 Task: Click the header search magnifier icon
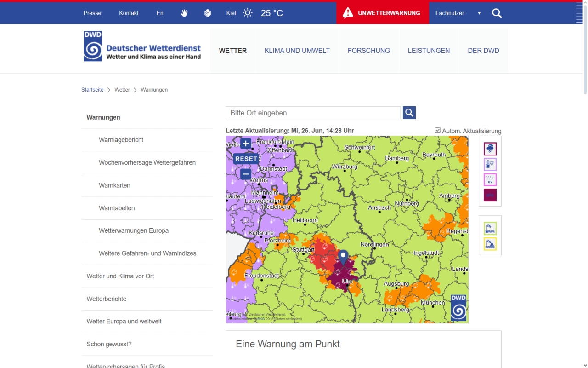tap(497, 13)
